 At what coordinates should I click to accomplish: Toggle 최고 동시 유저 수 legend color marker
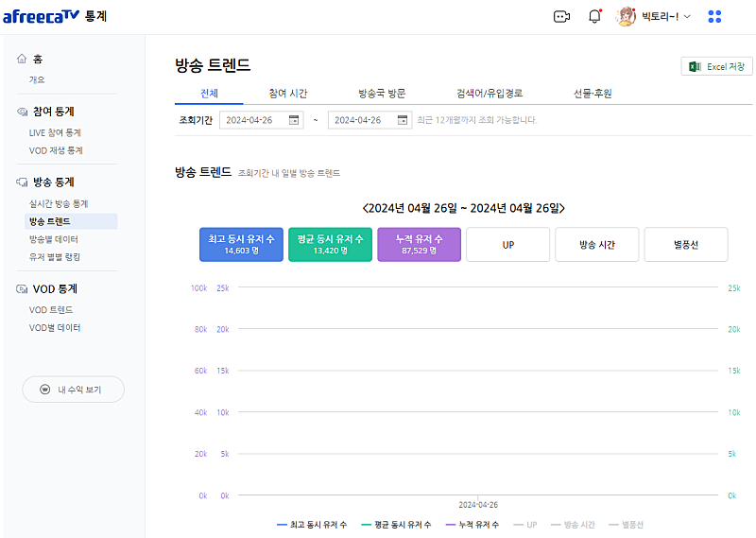click(282, 525)
